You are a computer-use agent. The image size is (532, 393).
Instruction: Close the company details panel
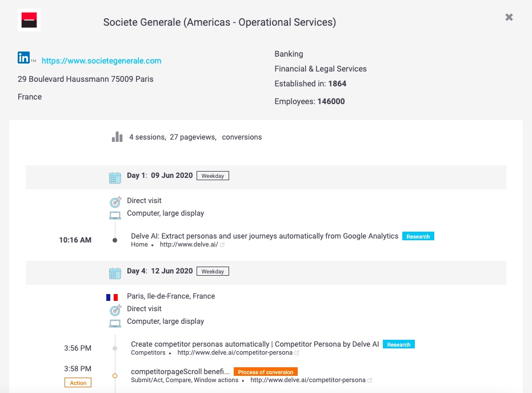(509, 17)
